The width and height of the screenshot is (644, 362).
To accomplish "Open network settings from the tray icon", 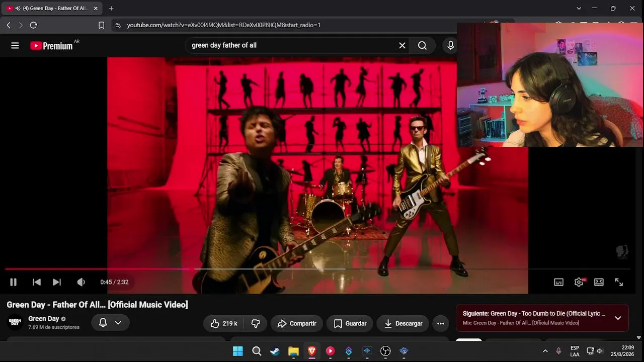I will [x=590, y=351].
